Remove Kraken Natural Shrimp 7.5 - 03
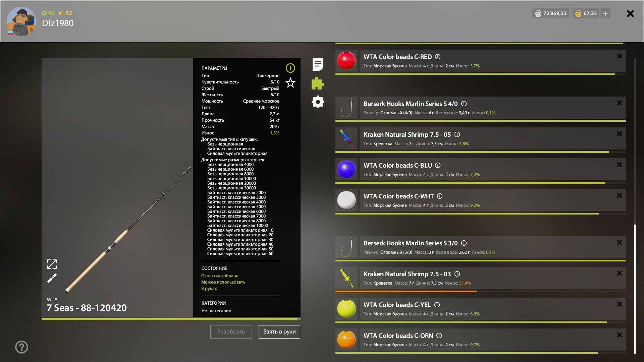The image size is (644, 362). 620,273
